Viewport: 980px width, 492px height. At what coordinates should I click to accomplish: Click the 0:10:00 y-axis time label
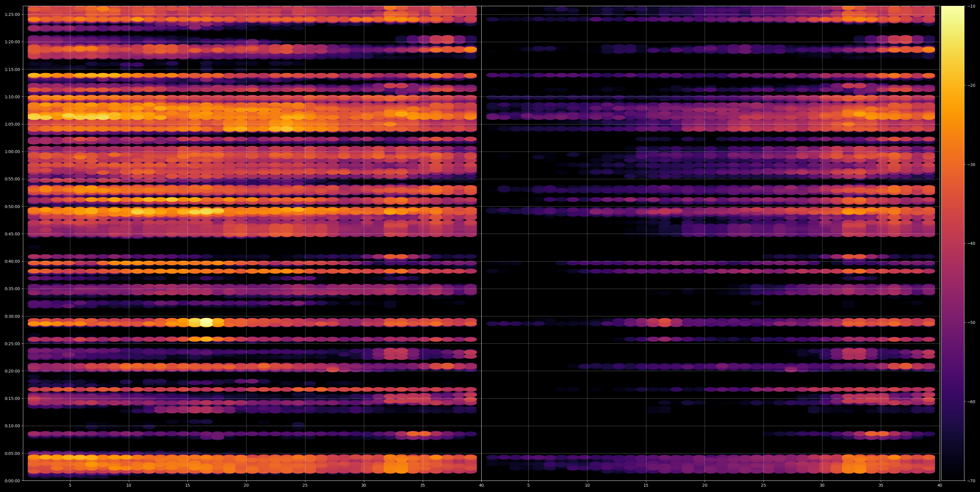point(12,426)
